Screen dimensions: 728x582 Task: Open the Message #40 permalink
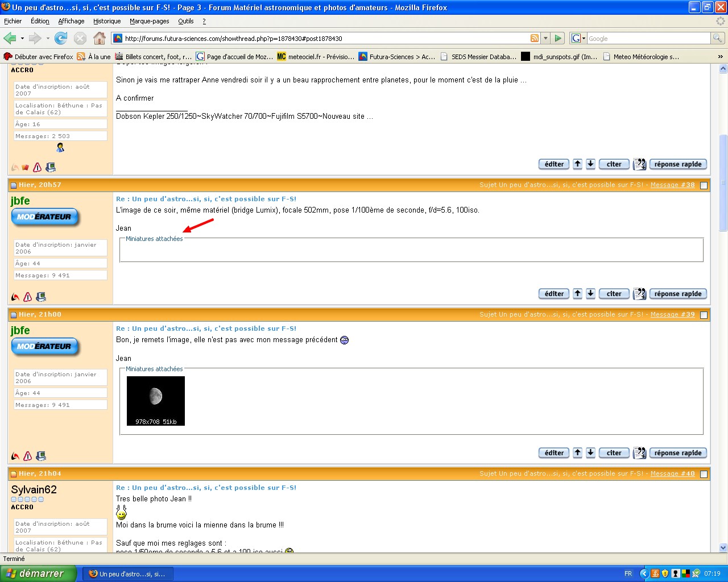(x=672, y=474)
